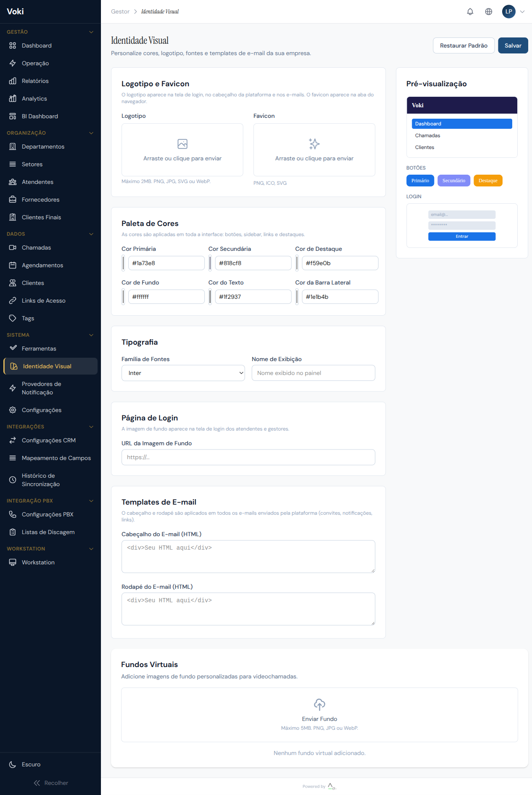Click the URL da Imagem de Fundo field
The width and height of the screenshot is (532, 795).
248,457
